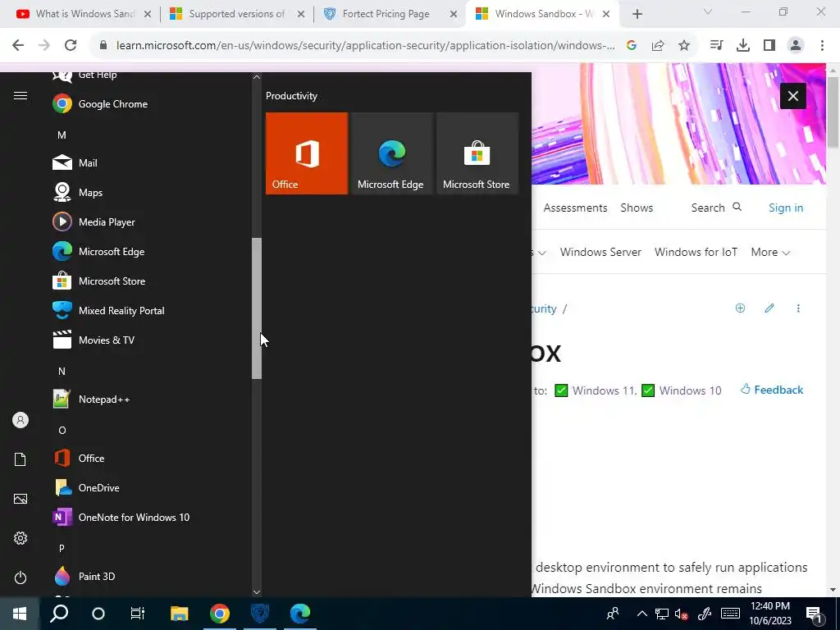The height and width of the screenshot is (630, 840).
Task: Click the Productivity group heading
Action: [x=291, y=96]
